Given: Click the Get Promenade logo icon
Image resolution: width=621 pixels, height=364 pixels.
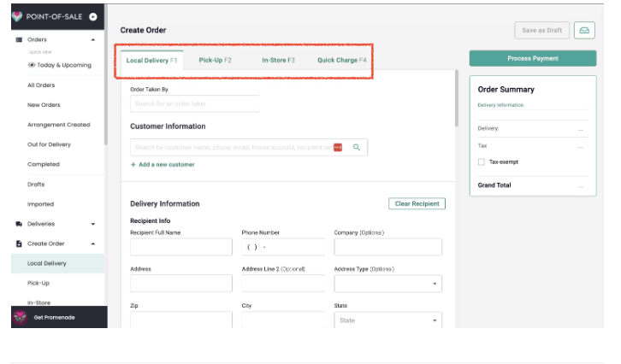Looking at the screenshot, I should [x=20, y=317].
